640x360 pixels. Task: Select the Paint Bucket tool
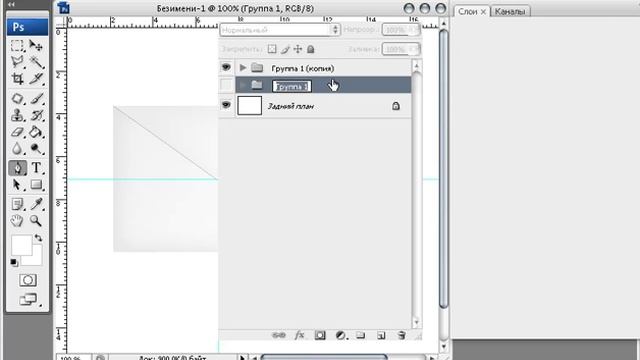pyautogui.click(x=36, y=132)
